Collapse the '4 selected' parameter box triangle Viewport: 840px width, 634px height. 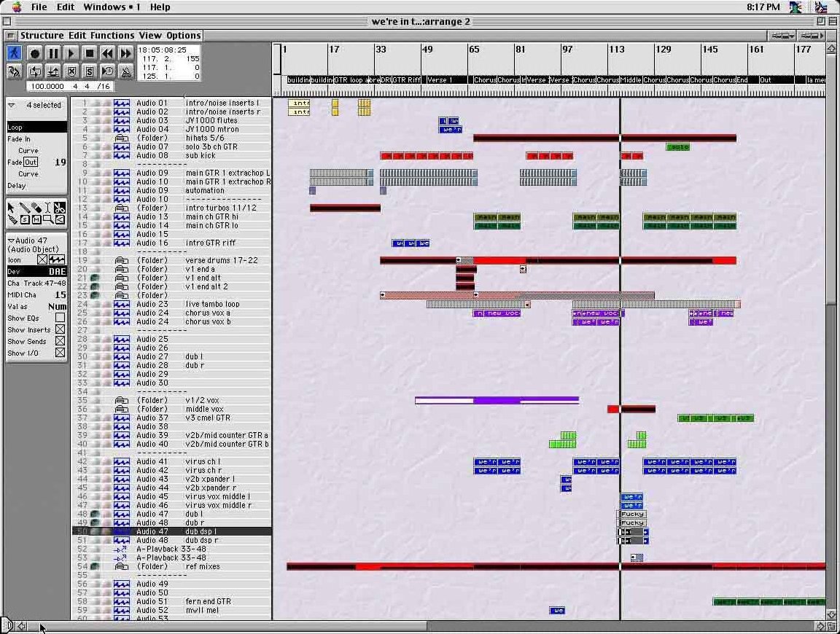tap(12, 105)
